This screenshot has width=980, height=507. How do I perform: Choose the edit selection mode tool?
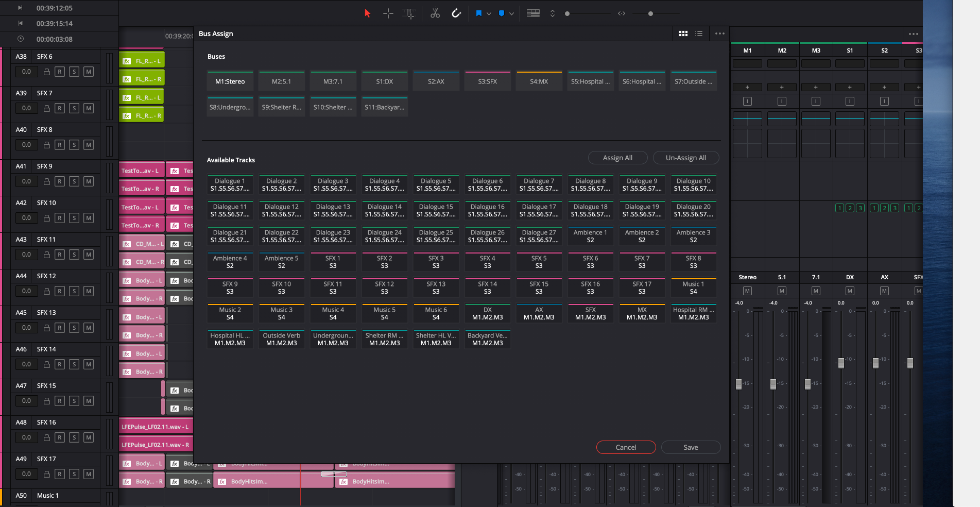click(x=409, y=13)
